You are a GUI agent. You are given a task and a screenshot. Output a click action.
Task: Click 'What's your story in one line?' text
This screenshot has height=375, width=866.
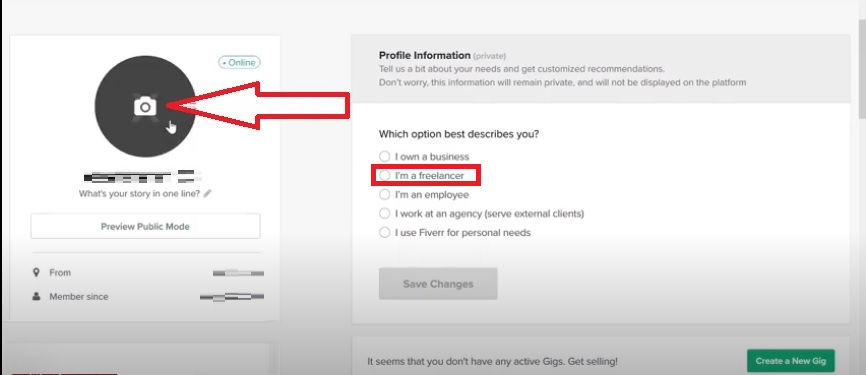139,194
